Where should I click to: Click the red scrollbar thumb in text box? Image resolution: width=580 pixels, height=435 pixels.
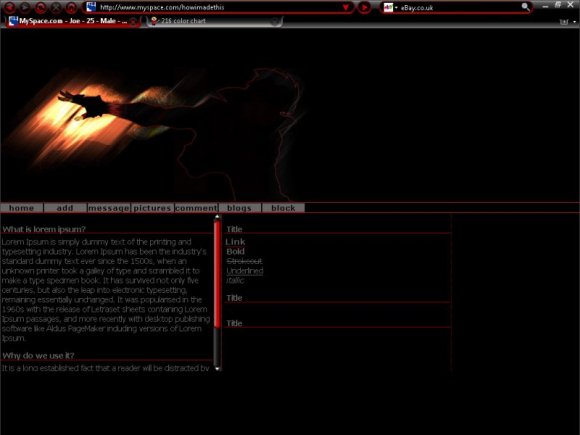(218, 273)
